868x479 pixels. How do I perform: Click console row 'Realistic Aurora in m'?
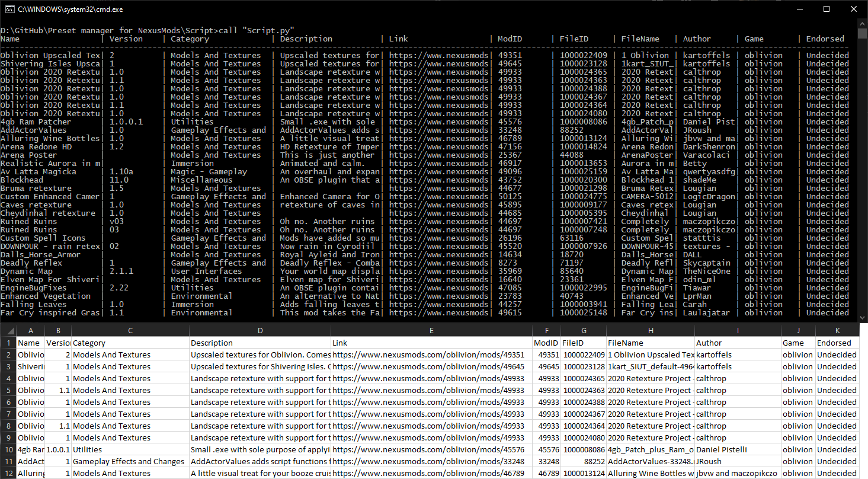(424, 163)
